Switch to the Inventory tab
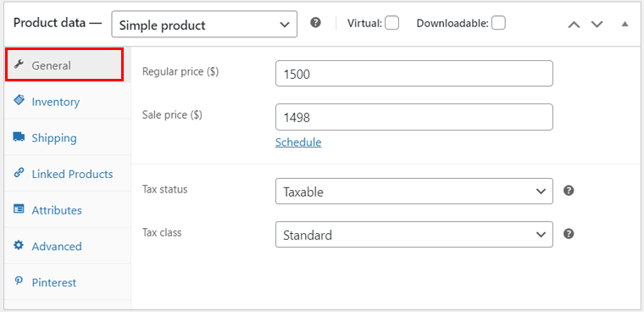Viewport: 644px width, 312px height. point(68,101)
